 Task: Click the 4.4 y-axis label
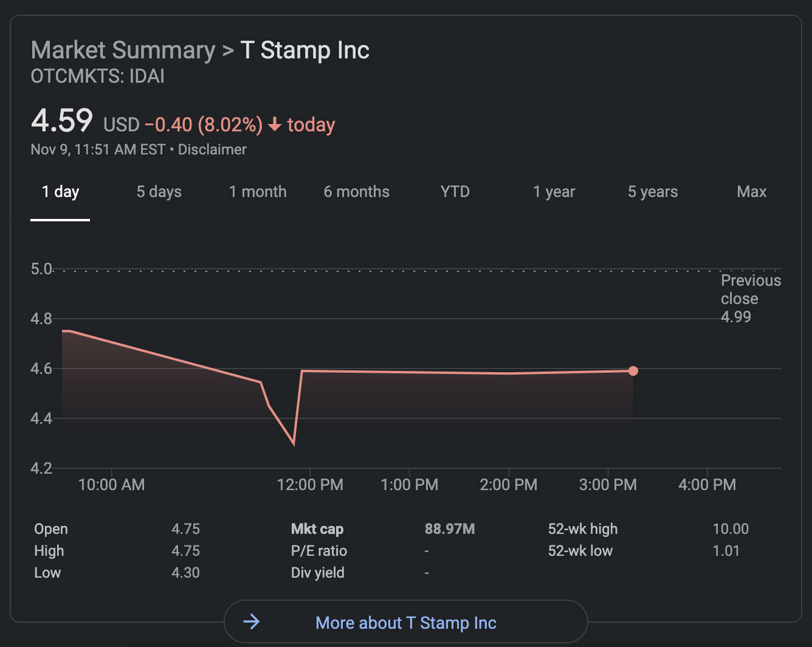41,418
